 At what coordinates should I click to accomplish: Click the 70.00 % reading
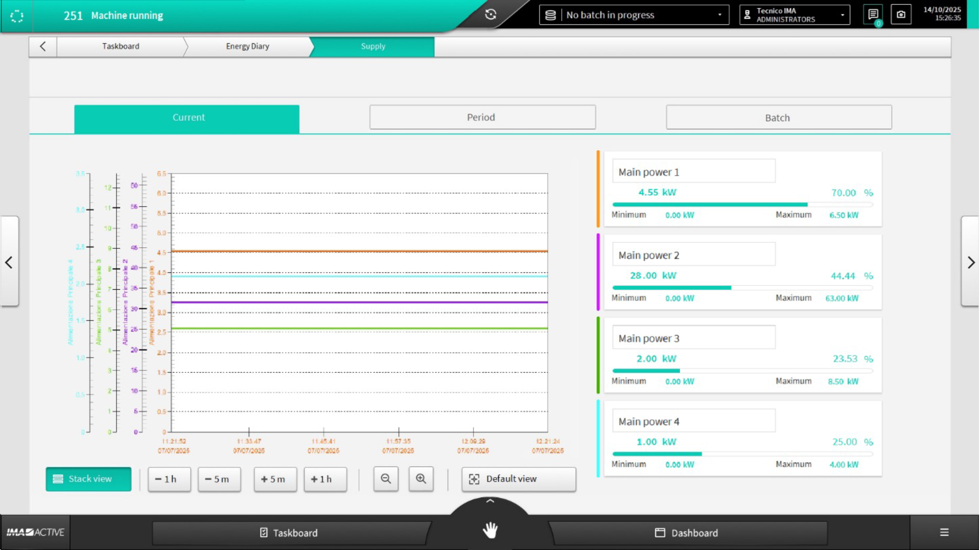click(852, 193)
